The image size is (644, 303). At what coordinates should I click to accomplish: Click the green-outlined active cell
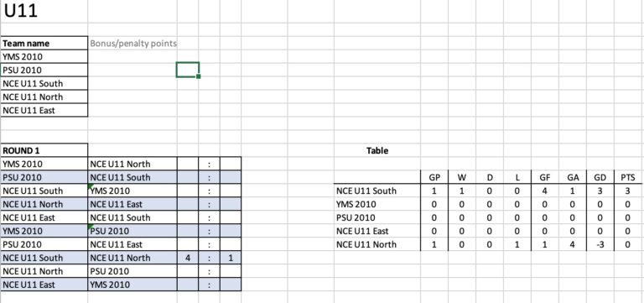(x=188, y=70)
